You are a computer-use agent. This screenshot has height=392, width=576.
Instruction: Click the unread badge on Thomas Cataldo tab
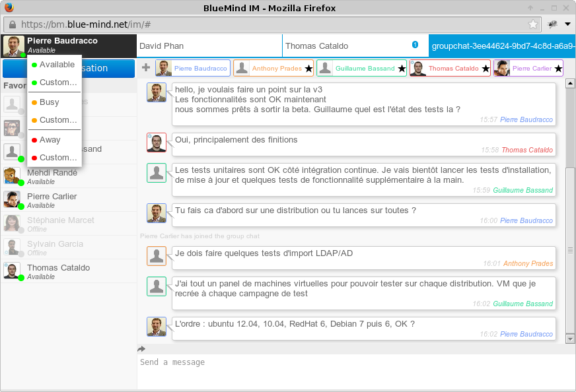coord(415,45)
